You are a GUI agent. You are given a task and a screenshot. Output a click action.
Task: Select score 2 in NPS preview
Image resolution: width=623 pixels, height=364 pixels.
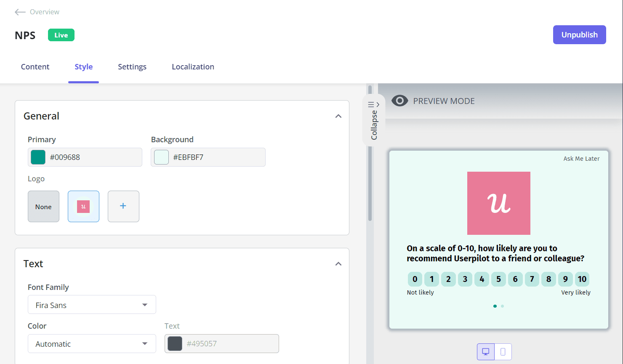coord(448,279)
